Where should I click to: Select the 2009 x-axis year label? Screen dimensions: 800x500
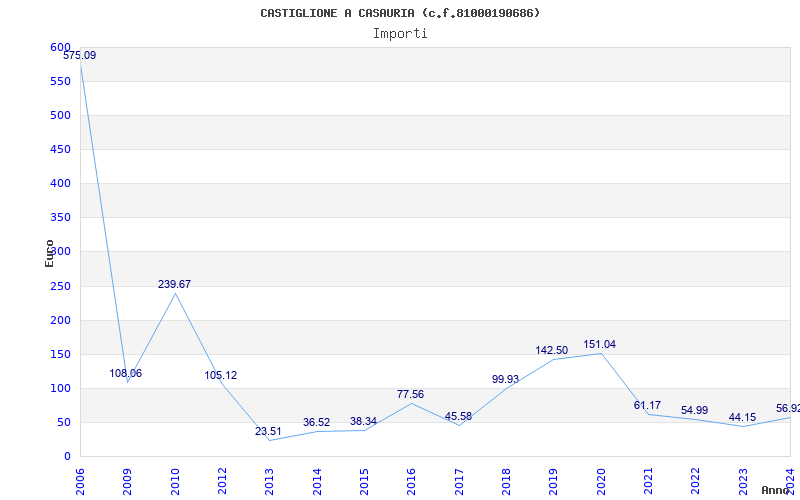[128, 482]
